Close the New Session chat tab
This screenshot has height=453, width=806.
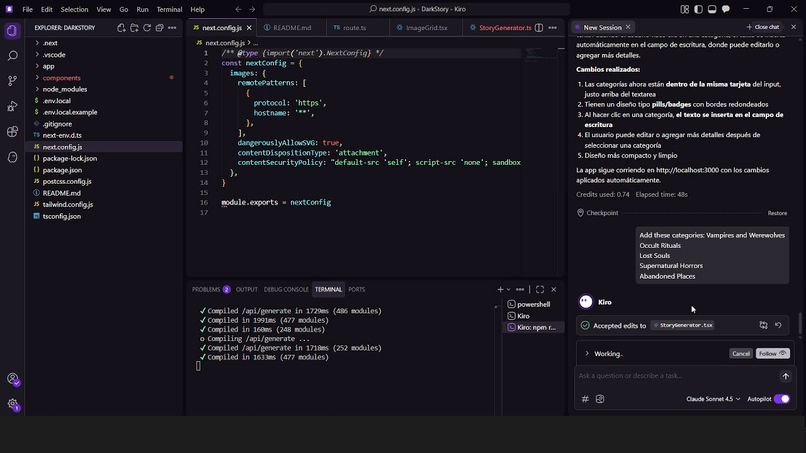[628, 27]
